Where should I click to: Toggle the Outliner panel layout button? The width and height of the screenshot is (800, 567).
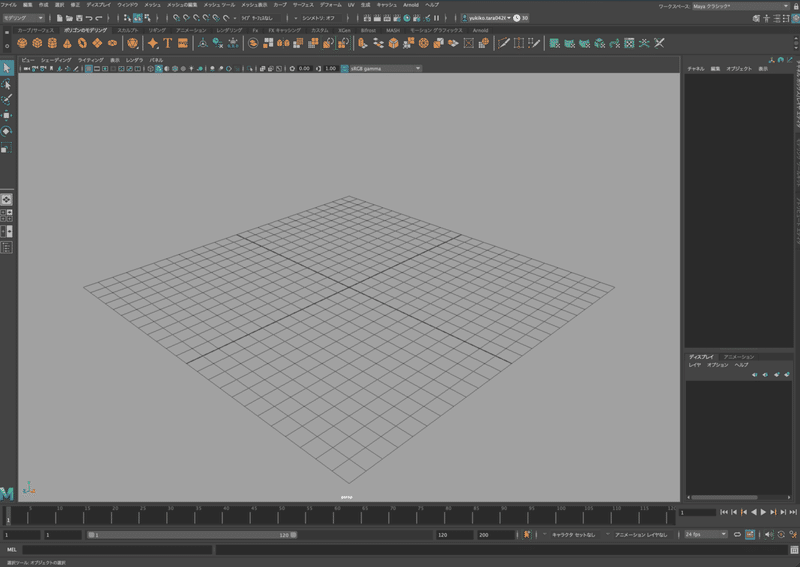(x=7, y=248)
